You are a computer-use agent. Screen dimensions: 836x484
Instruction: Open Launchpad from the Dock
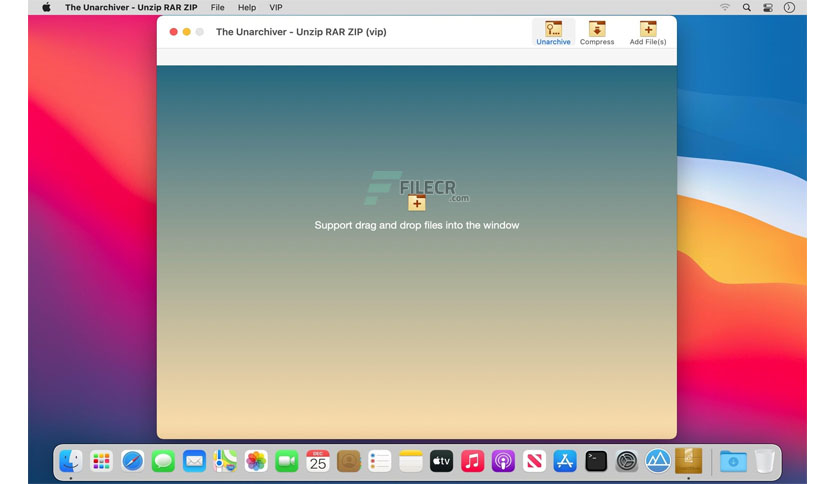coord(101,461)
